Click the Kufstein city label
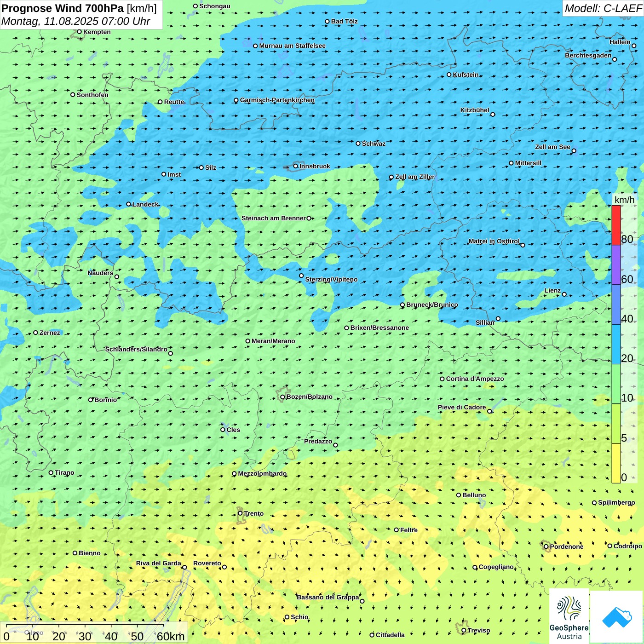Viewport: 644px width, 644px height. (x=466, y=75)
